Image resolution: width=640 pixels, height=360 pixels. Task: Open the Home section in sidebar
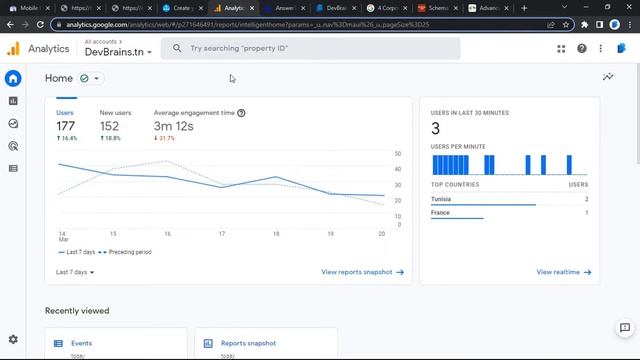point(13,78)
